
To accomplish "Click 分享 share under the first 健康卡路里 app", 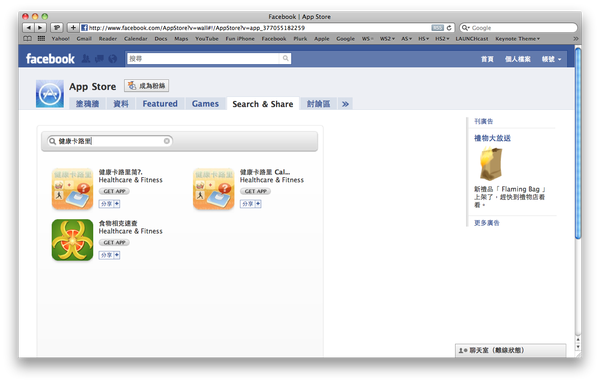I will tap(109, 204).
